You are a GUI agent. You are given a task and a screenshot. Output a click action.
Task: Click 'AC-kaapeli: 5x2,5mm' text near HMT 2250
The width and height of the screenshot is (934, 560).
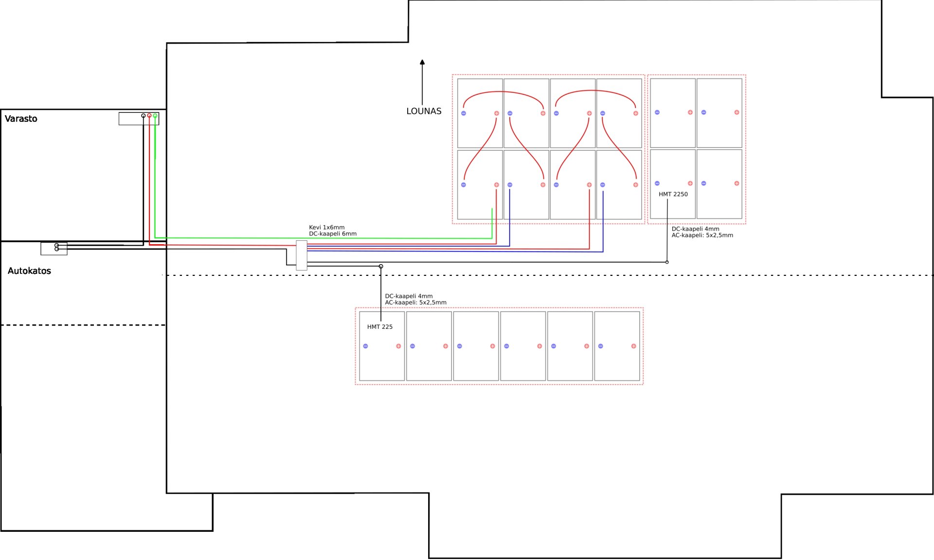coord(702,235)
